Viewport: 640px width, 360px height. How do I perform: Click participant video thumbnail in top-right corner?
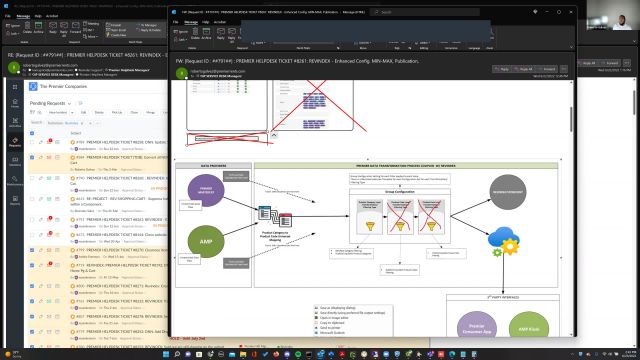(613, 15)
